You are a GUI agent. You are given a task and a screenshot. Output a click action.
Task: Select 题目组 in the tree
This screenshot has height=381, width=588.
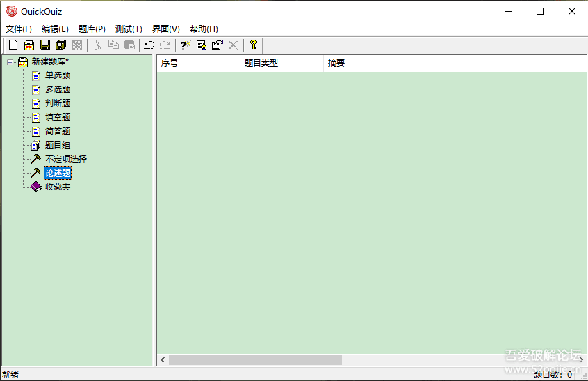pos(58,145)
